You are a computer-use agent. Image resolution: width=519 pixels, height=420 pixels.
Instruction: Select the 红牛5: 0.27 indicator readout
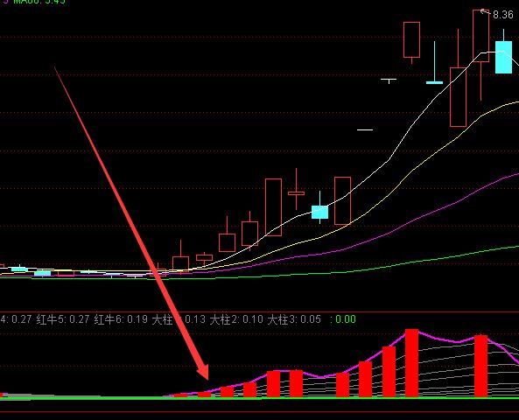coord(63,319)
